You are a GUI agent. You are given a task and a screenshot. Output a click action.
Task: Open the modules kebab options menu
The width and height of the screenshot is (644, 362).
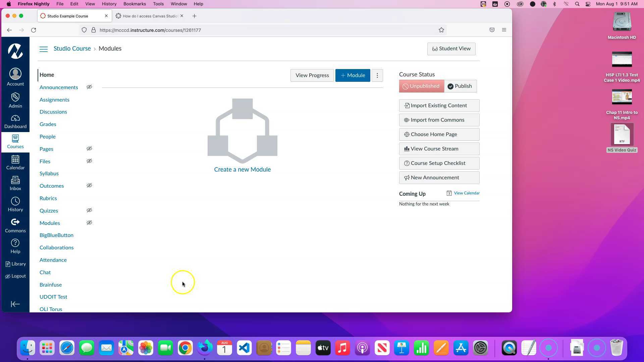click(x=377, y=75)
